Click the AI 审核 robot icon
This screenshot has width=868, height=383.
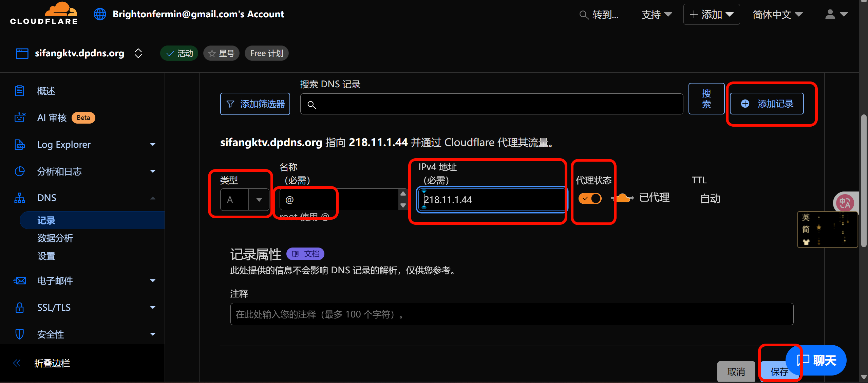point(20,117)
